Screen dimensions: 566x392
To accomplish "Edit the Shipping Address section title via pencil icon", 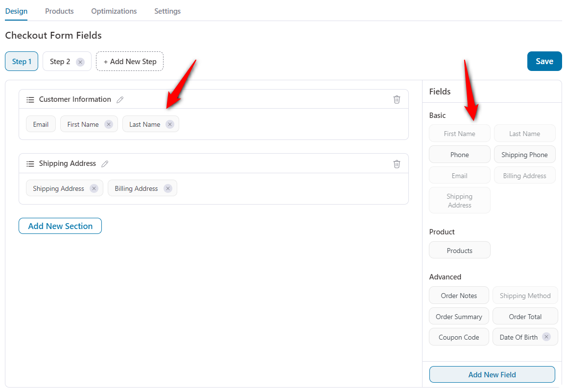I will [105, 163].
